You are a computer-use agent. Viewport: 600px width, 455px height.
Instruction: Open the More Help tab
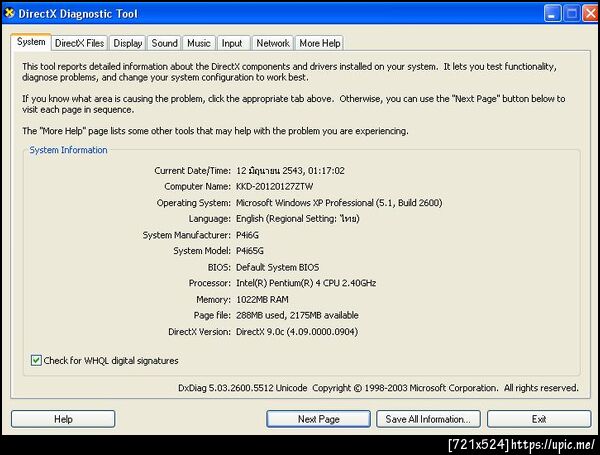pos(320,43)
